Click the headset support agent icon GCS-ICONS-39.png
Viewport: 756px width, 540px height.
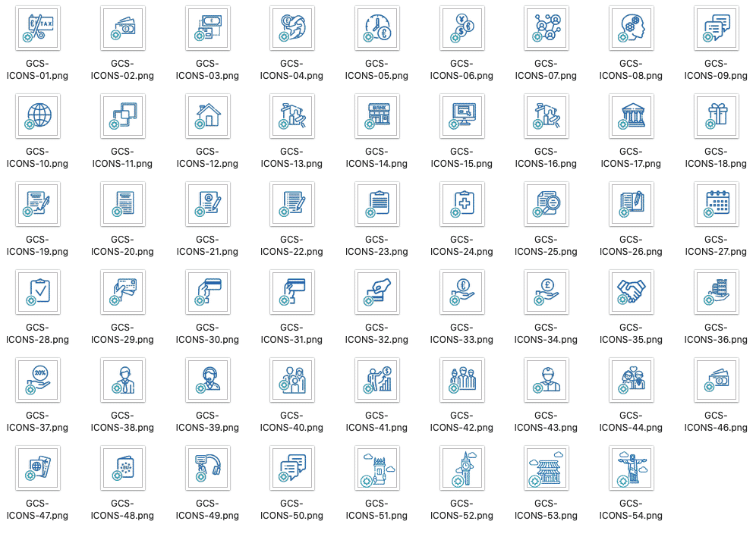point(207,380)
